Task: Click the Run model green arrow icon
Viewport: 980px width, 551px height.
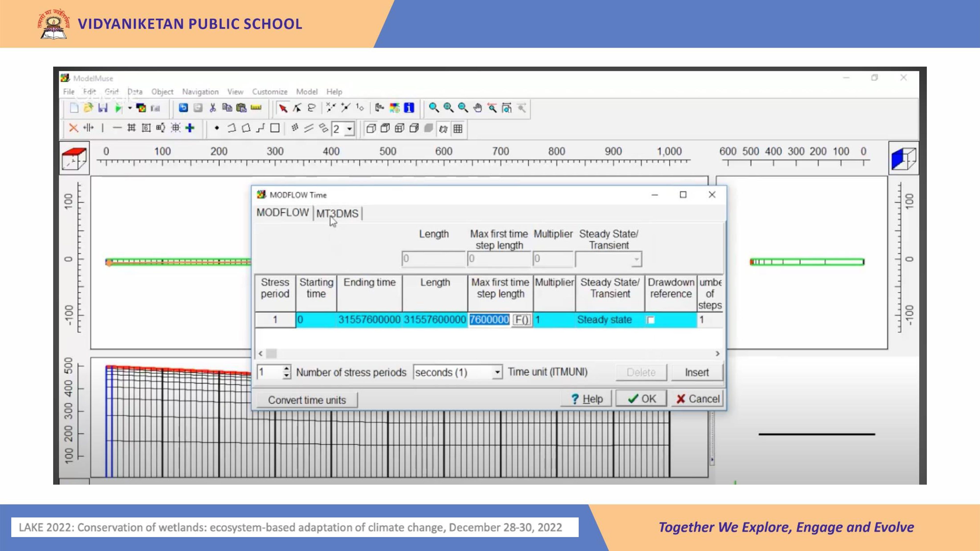Action: pos(118,108)
